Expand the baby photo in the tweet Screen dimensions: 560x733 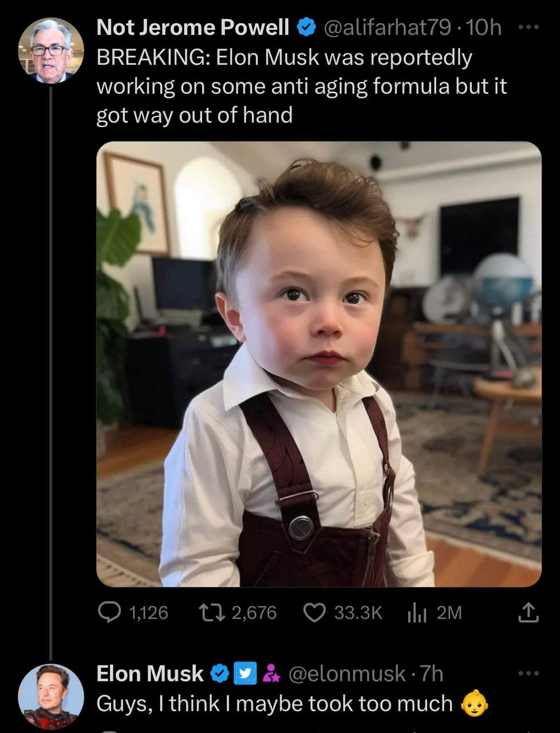(x=318, y=364)
